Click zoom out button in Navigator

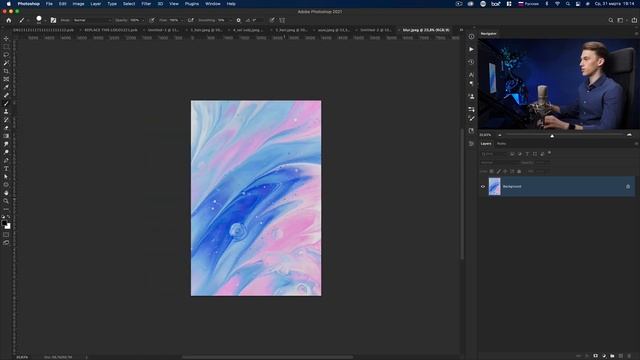coord(500,135)
